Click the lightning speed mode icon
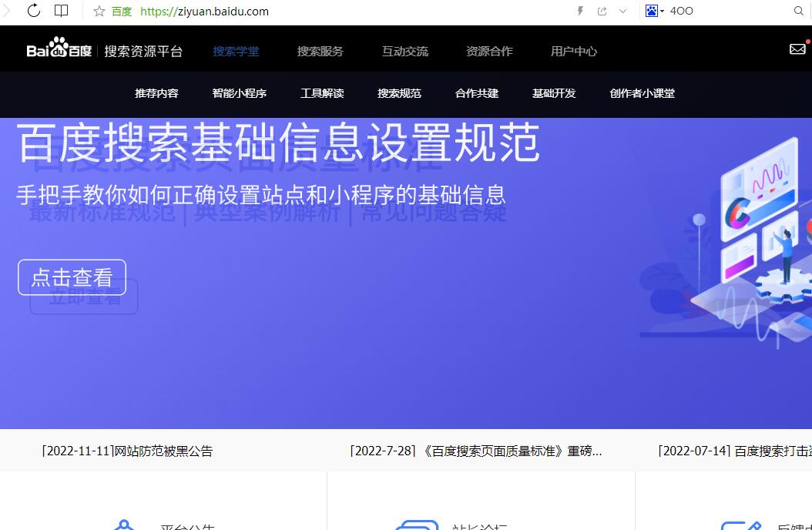812x530 pixels. click(580, 11)
